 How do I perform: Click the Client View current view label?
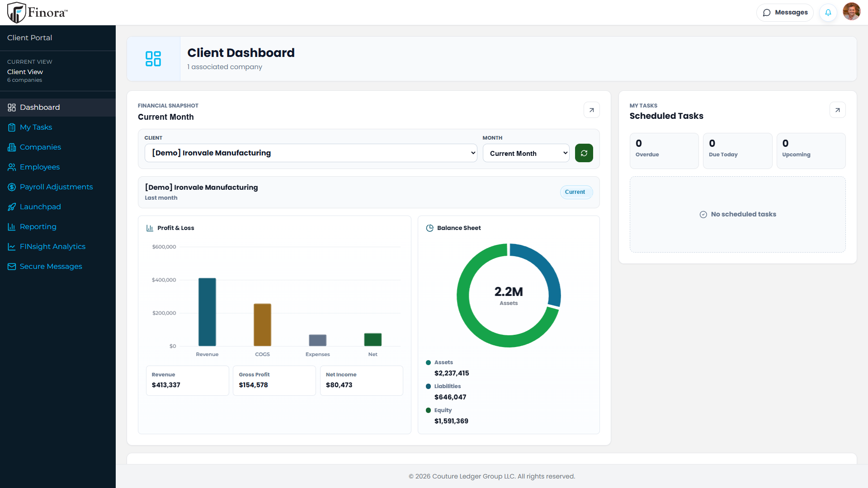click(x=25, y=72)
